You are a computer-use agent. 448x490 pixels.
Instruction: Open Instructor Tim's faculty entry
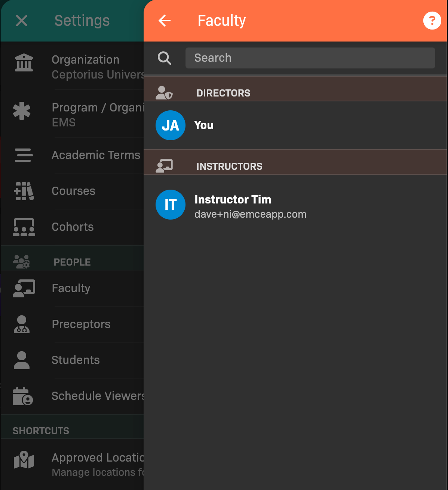[250, 206]
